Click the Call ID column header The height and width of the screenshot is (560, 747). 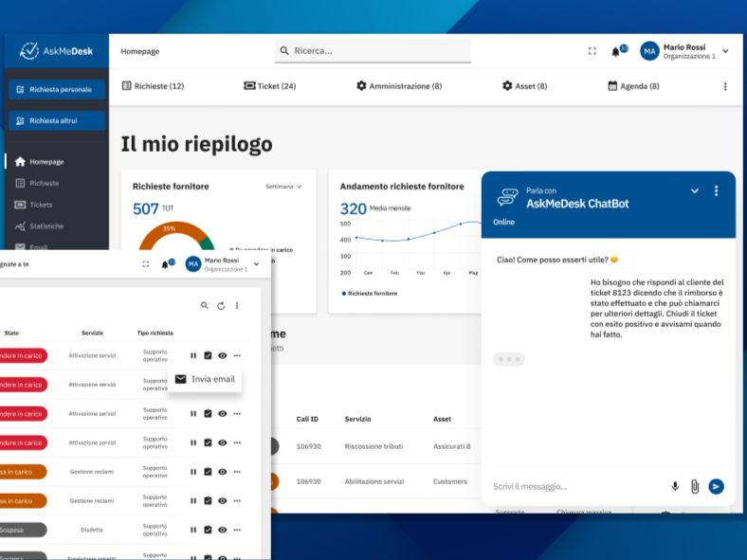click(x=307, y=419)
